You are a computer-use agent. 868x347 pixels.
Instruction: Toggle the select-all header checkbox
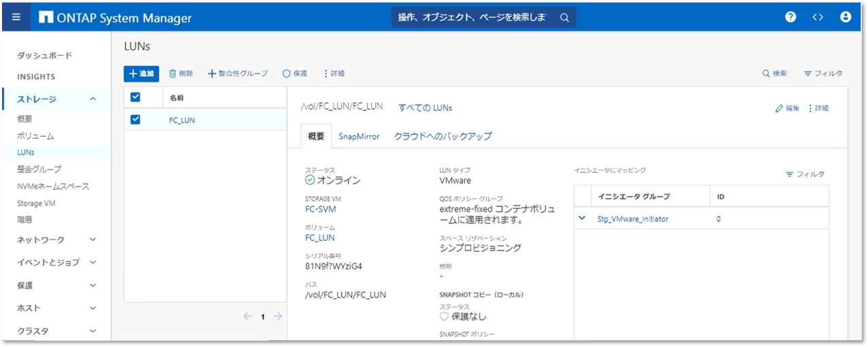135,97
